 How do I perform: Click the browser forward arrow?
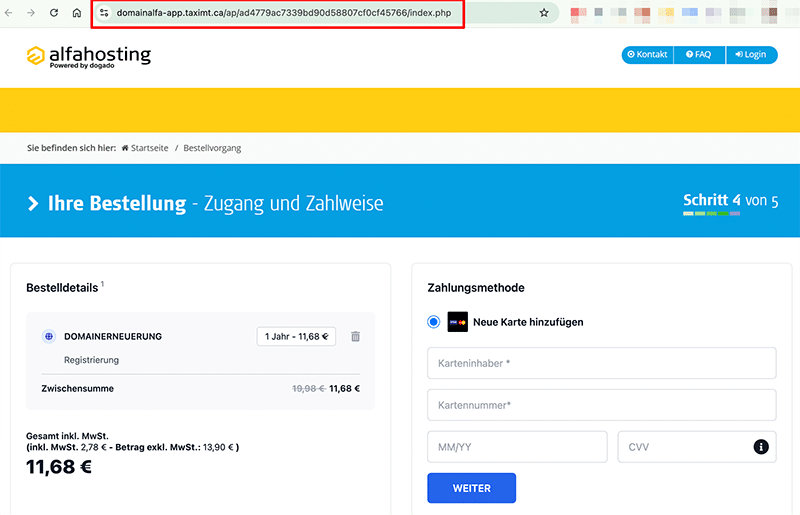(x=31, y=13)
